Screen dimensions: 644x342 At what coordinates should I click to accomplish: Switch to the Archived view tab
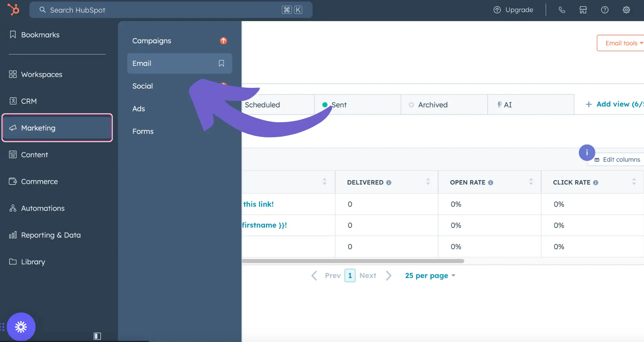click(444, 105)
